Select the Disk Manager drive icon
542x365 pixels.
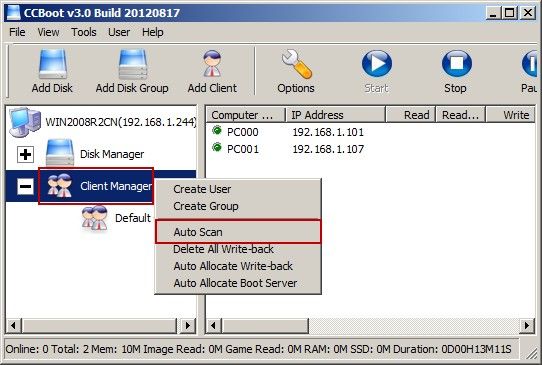click(60, 152)
